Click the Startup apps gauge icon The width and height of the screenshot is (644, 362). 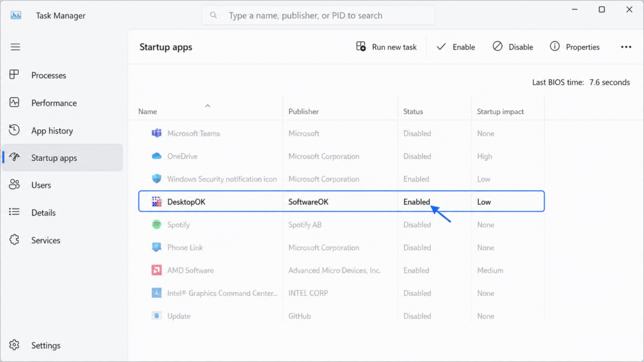[x=14, y=157]
